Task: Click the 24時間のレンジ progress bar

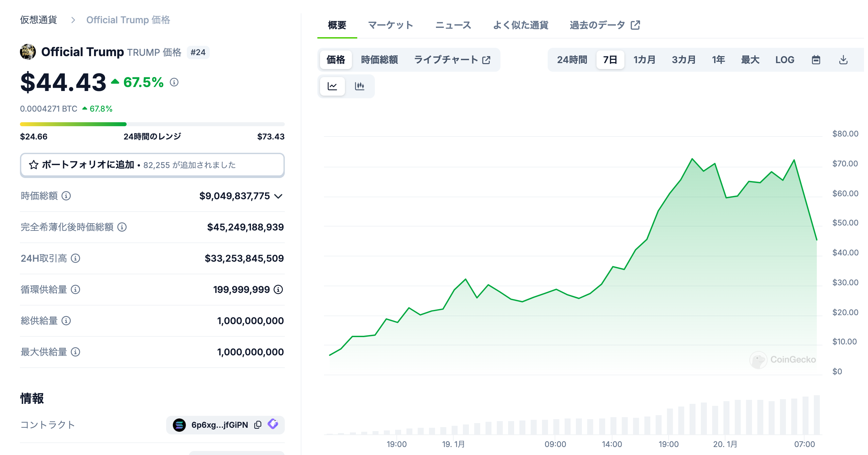Action: (x=152, y=124)
